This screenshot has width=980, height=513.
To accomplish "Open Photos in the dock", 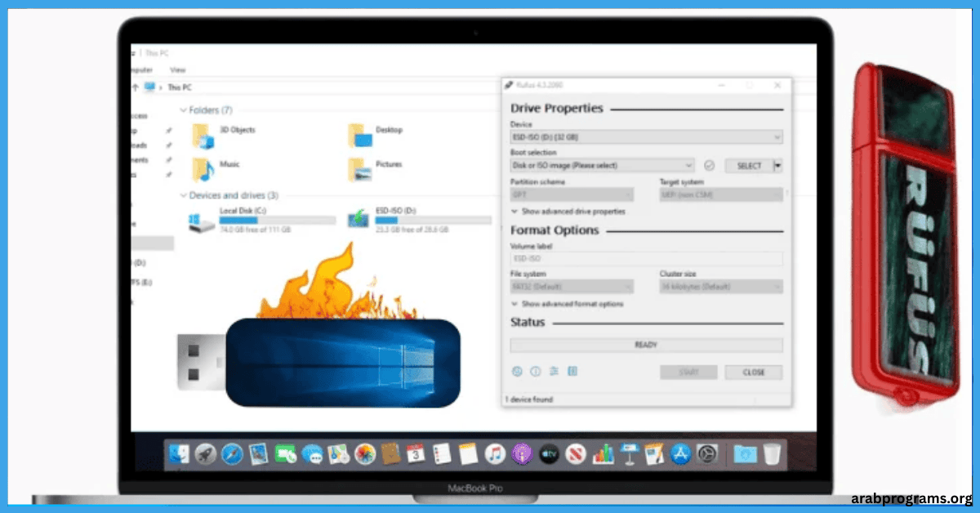I will [364, 454].
